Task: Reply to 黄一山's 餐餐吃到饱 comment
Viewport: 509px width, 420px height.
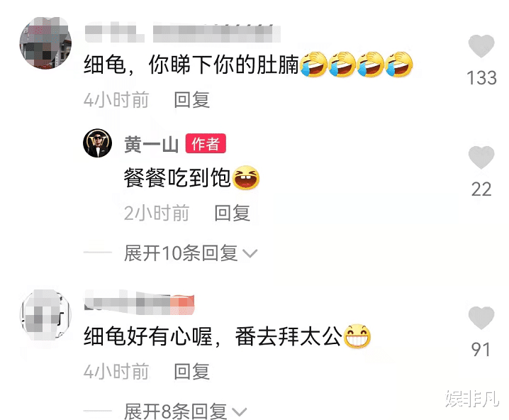Action: point(232,213)
